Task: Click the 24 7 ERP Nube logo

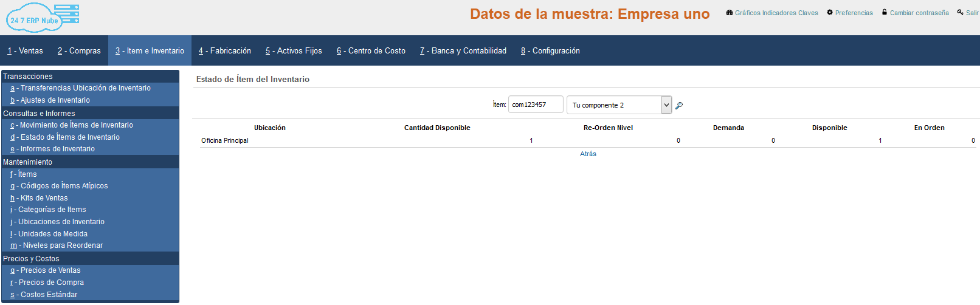Action: [43, 17]
